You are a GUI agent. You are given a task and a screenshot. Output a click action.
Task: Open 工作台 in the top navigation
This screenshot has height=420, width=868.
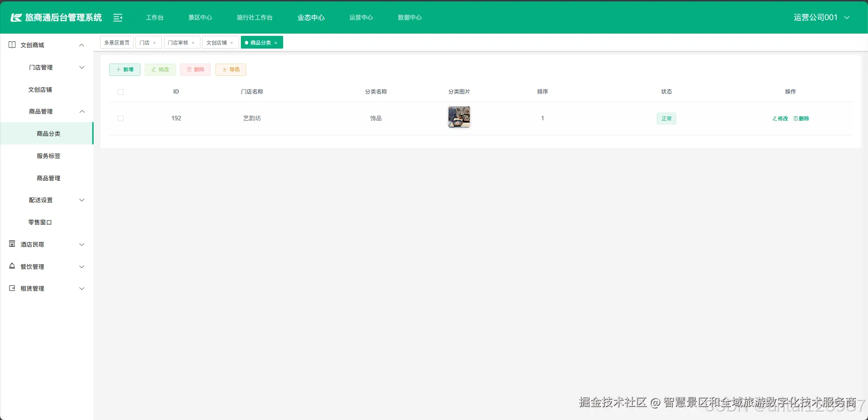click(x=155, y=17)
